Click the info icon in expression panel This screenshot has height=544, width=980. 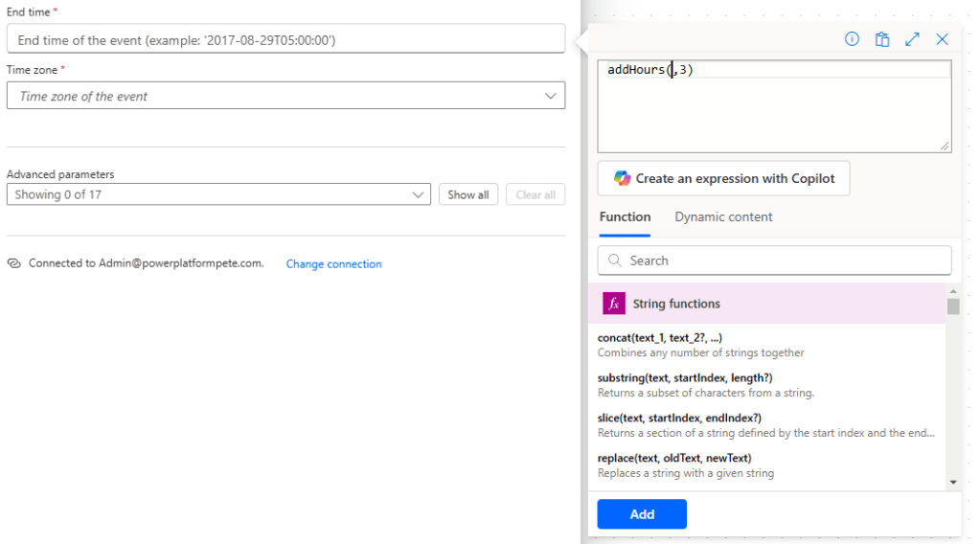click(852, 39)
